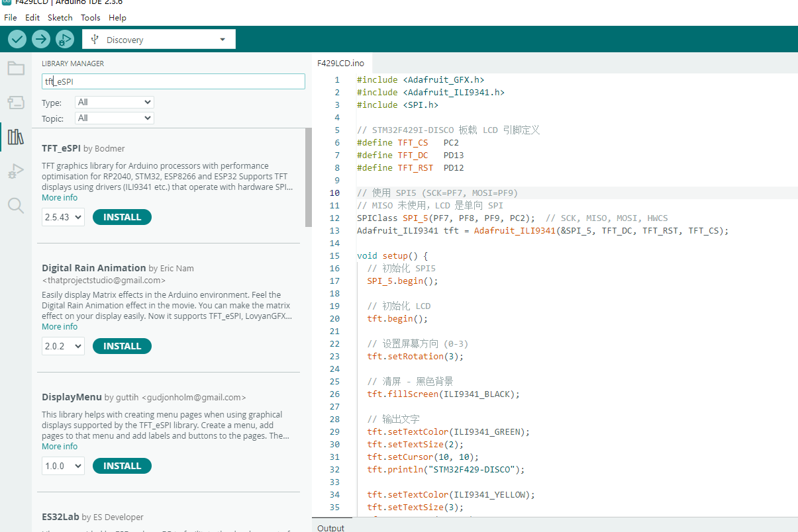Open the TFT_eSPI 2.5.43 version dropdown
Screen dimensions: 798x532
pyautogui.click(x=63, y=217)
